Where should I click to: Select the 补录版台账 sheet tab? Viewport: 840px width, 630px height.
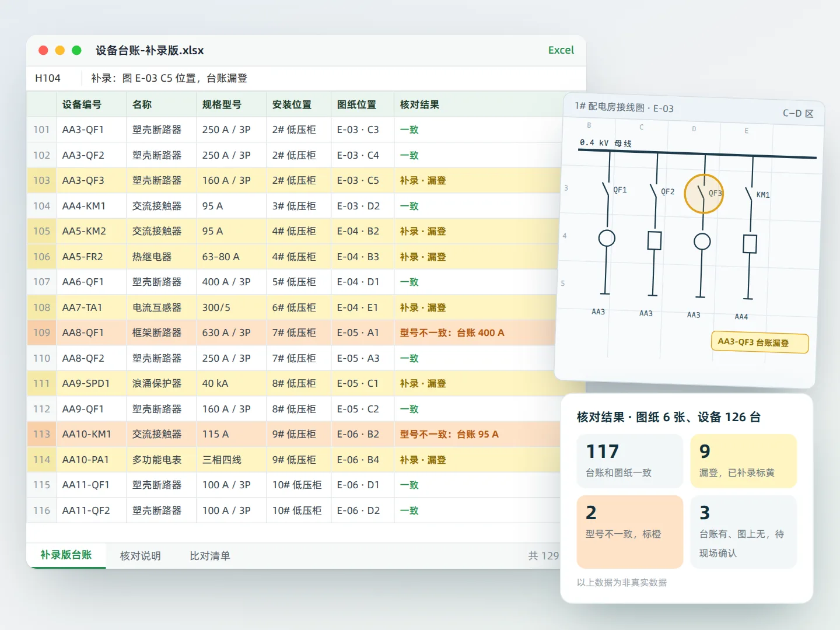point(66,555)
